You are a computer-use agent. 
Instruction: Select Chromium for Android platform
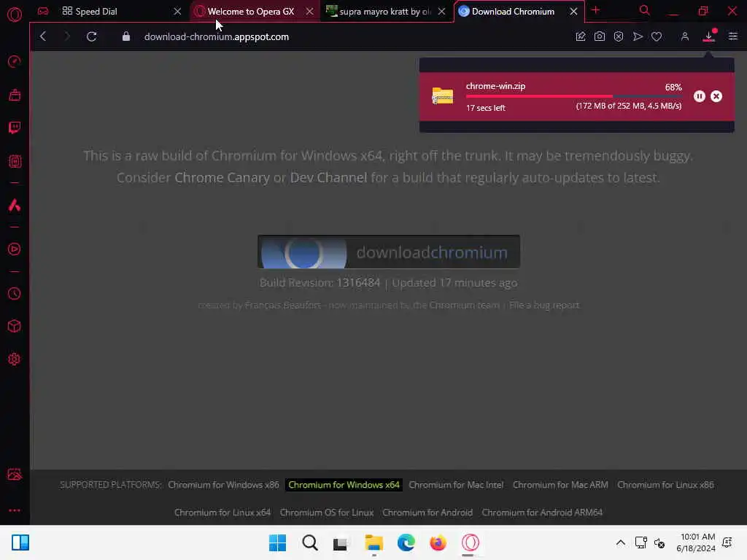pyautogui.click(x=427, y=513)
